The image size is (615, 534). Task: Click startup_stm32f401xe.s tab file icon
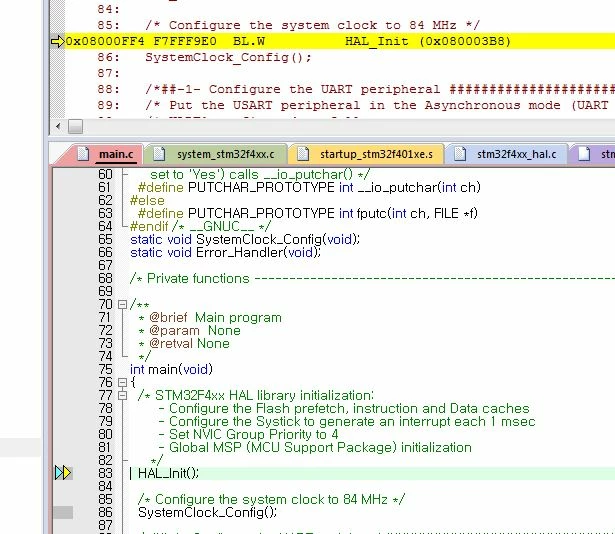302,154
